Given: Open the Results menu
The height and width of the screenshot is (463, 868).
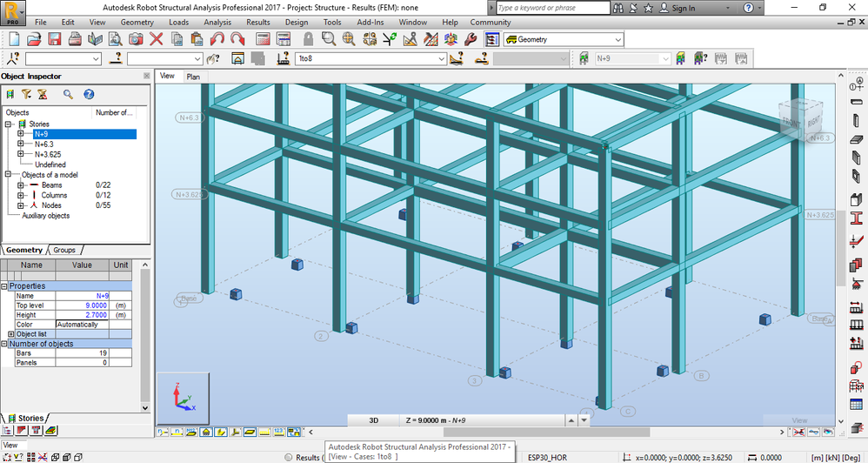Looking at the screenshot, I should [258, 22].
